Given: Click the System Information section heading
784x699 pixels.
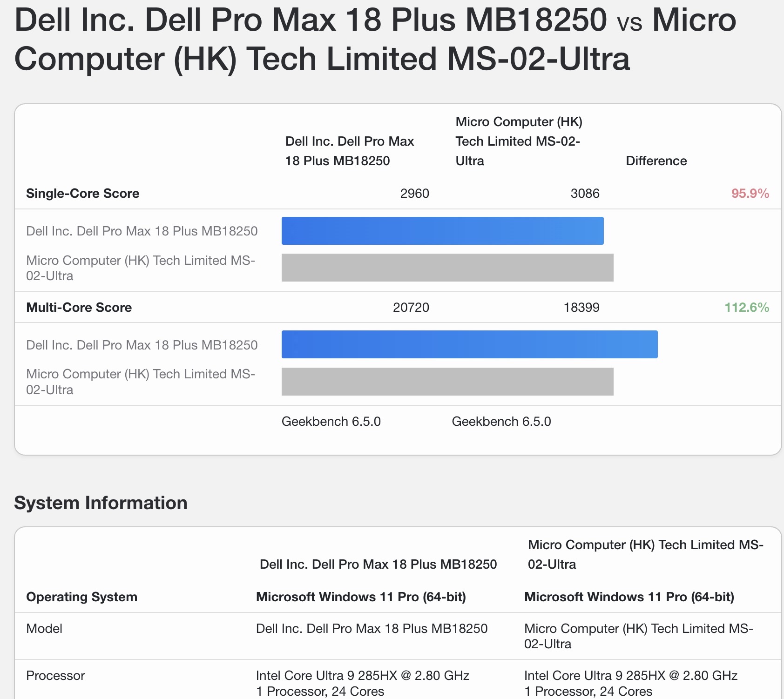Looking at the screenshot, I should [101, 503].
